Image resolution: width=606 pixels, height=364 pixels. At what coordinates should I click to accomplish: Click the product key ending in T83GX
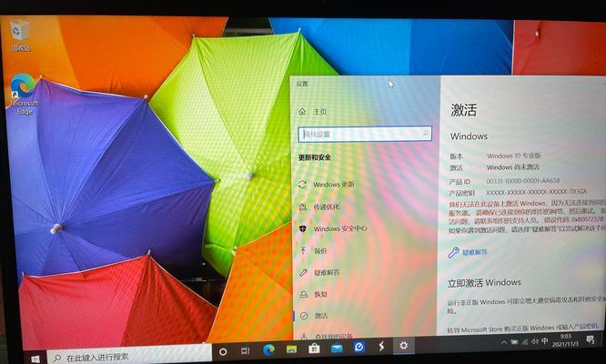coord(537,192)
